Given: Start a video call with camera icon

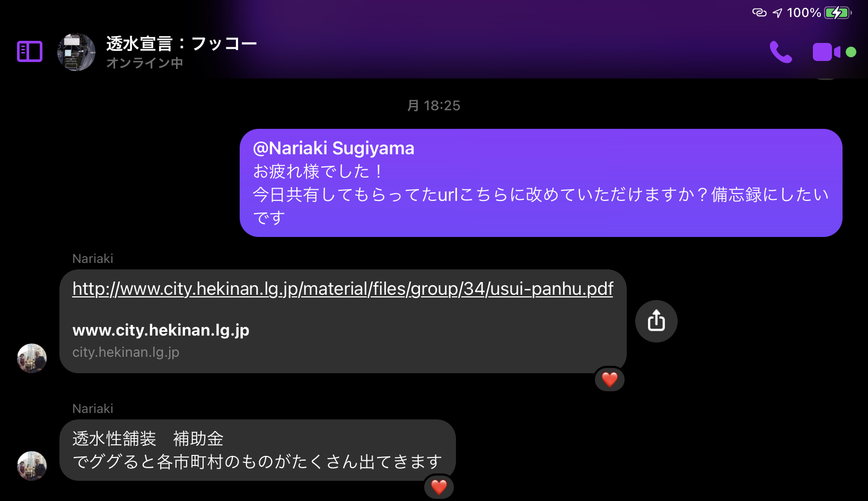Looking at the screenshot, I should tap(827, 52).
